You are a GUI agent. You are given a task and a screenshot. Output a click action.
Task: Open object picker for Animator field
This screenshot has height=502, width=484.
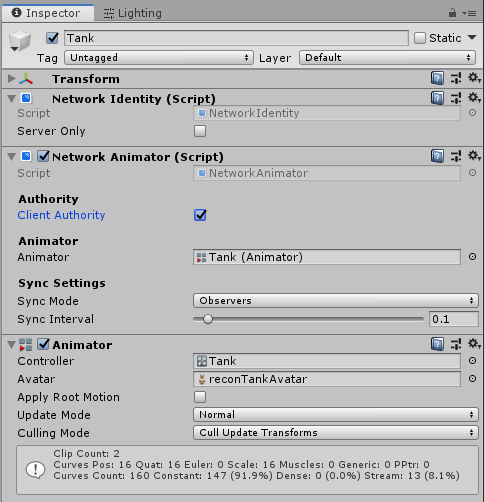pos(472,257)
